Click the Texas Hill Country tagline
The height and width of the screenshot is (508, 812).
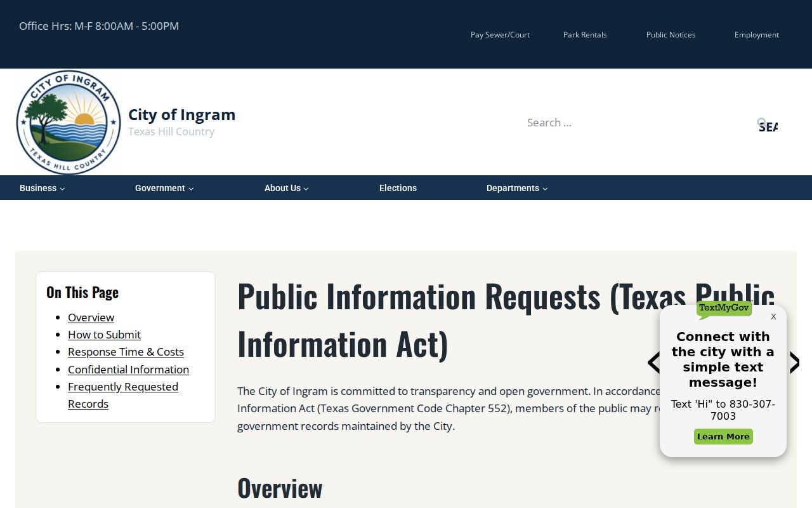pyautogui.click(x=171, y=131)
